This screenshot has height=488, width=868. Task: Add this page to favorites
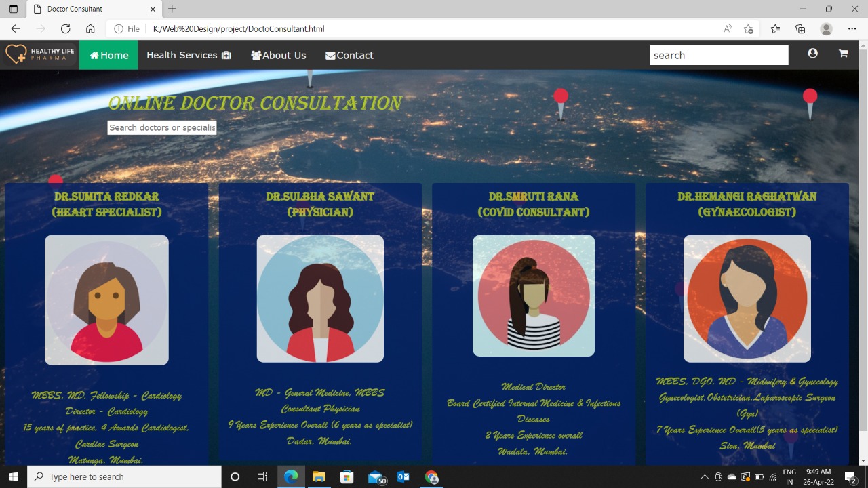(x=748, y=28)
